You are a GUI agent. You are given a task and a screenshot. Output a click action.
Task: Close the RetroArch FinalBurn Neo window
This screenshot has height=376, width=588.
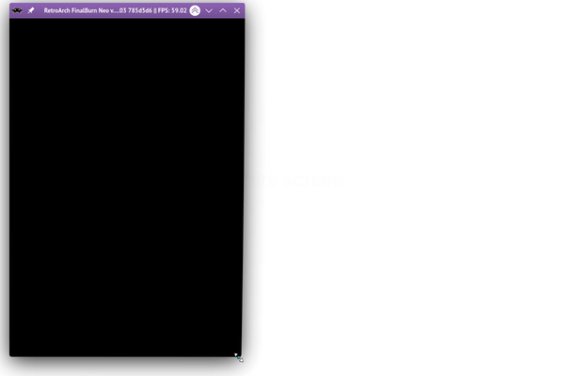tap(236, 10)
